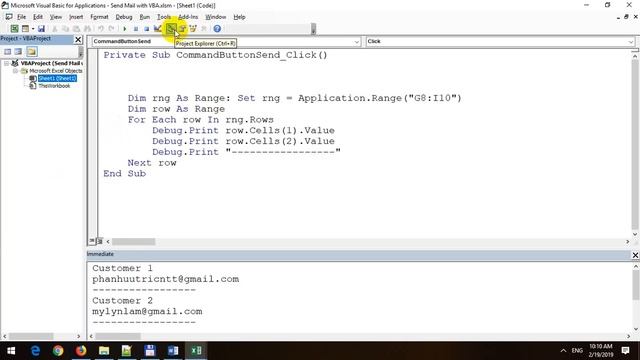Image resolution: width=640 pixels, height=360 pixels.
Task: Open the Tools menu
Action: click(164, 17)
